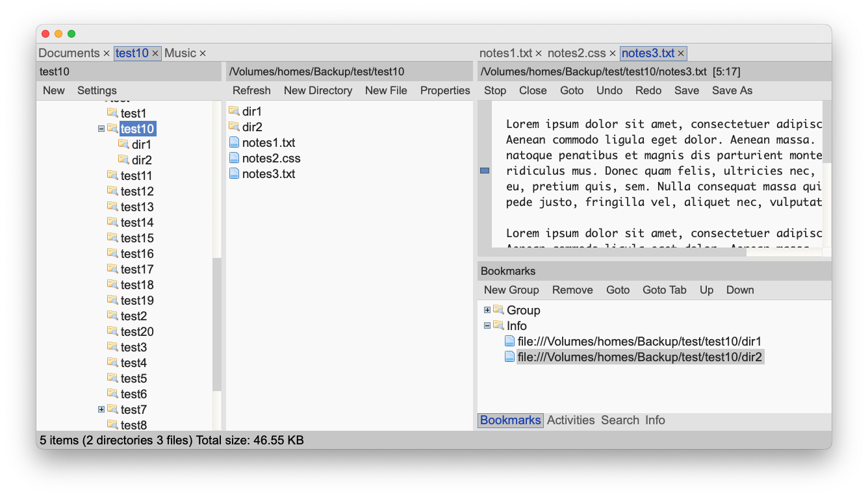This screenshot has height=497, width=868.
Task: Click the New Directory button
Action: click(318, 90)
